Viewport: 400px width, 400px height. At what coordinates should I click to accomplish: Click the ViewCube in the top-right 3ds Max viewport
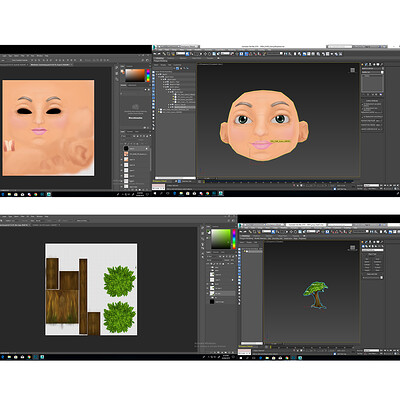pyautogui.click(x=352, y=70)
